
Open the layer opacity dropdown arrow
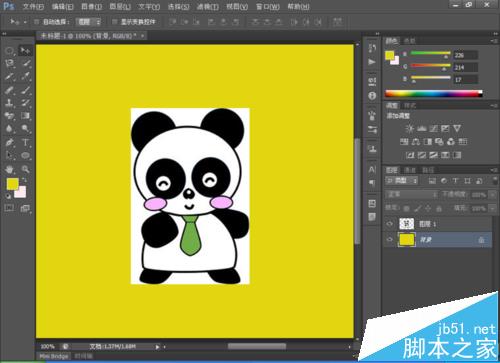tap(493, 195)
